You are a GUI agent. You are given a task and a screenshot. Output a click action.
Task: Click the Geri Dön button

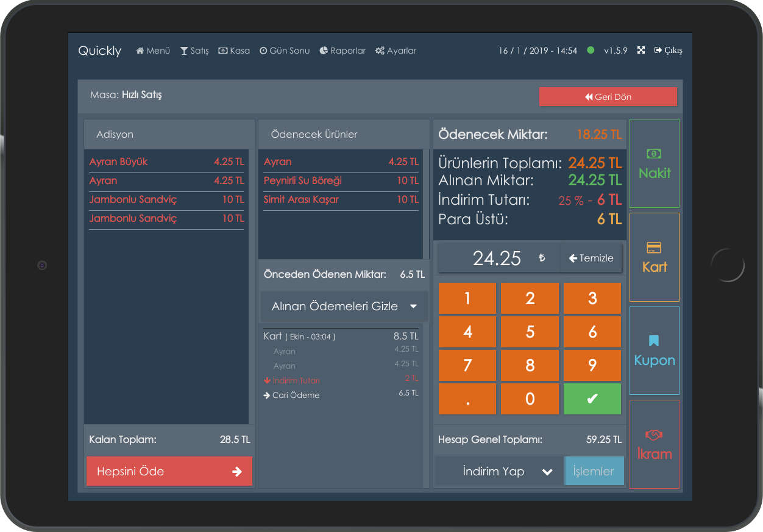coord(608,96)
